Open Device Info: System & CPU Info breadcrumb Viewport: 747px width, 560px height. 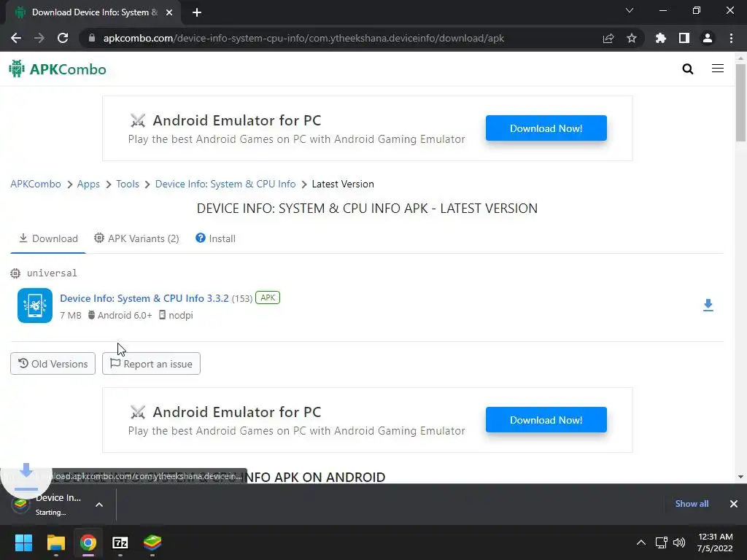(225, 184)
